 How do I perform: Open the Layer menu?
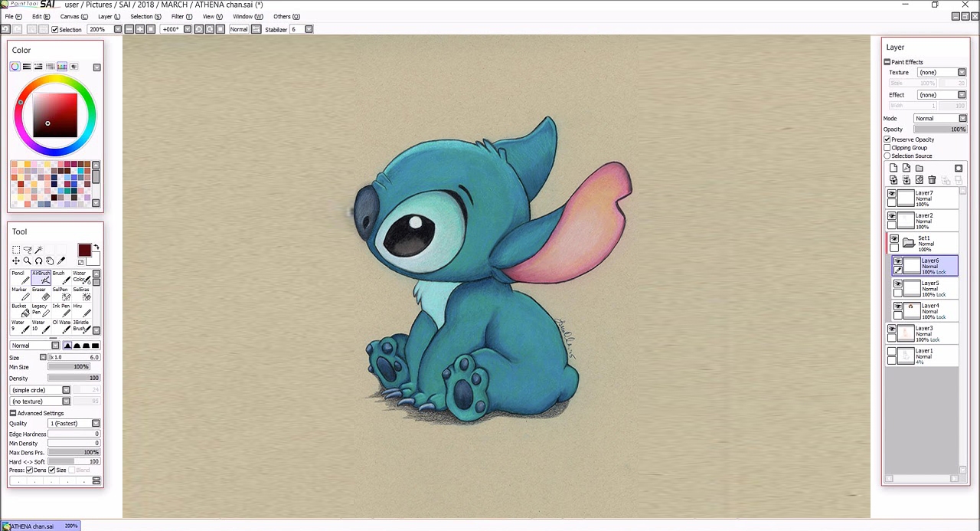(x=109, y=16)
